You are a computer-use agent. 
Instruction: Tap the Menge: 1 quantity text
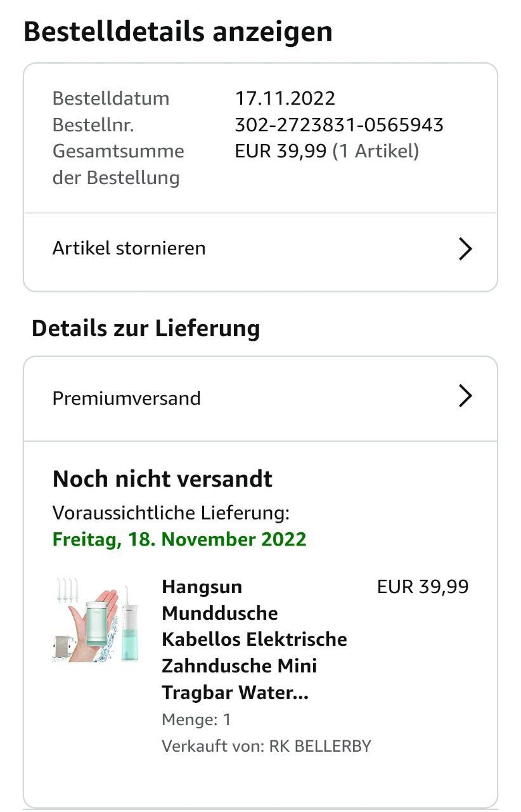click(196, 719)
